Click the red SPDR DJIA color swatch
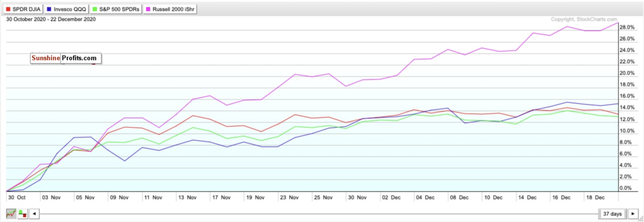This screenshot has height=222, width=644. tap(8, 9)
